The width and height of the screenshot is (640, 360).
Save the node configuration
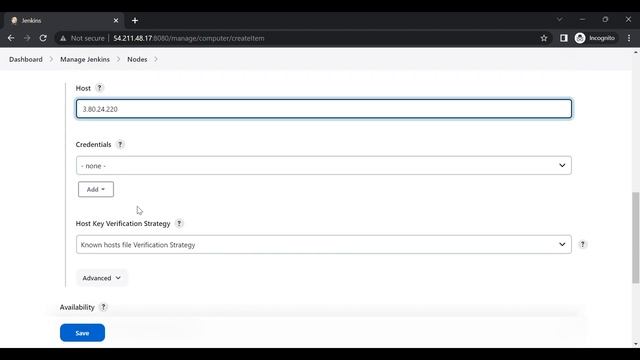click(x=82, y=333)
